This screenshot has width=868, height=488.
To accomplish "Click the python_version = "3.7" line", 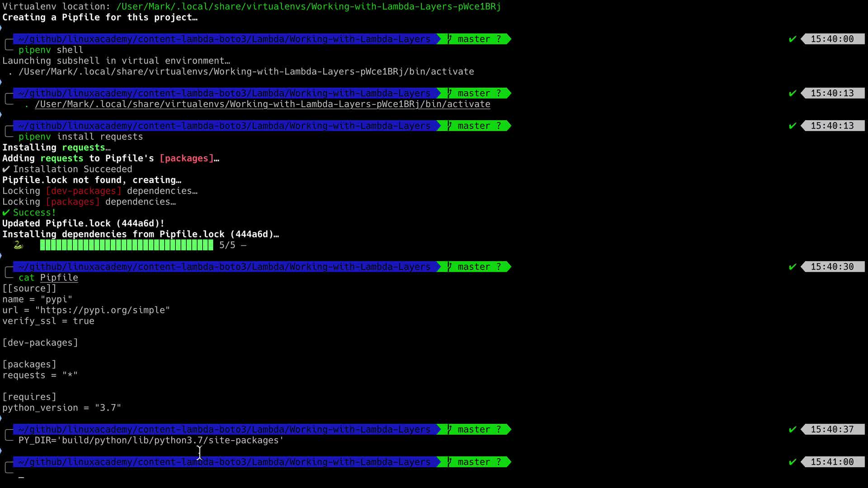I will [x=61, y=408].
